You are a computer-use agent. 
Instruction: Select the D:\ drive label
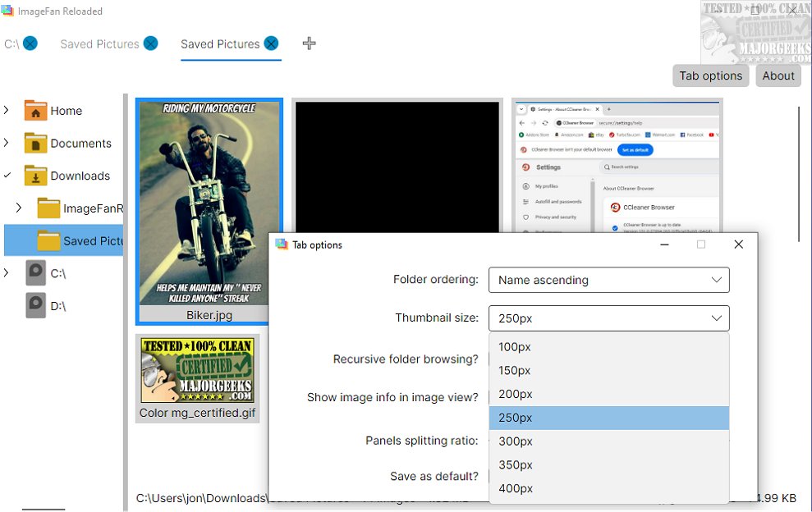coord(58,306)
